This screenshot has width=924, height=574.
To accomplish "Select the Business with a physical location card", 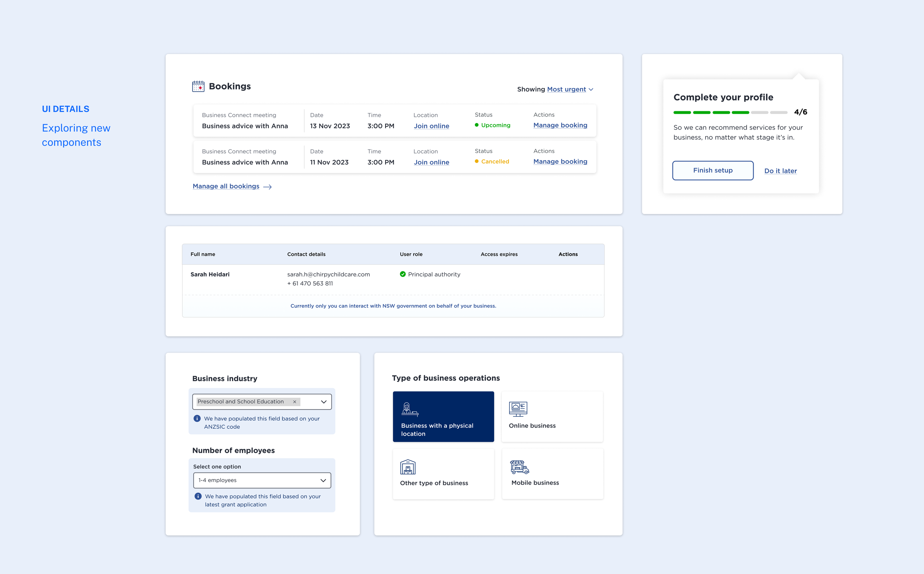I will [x=444, y=417].
